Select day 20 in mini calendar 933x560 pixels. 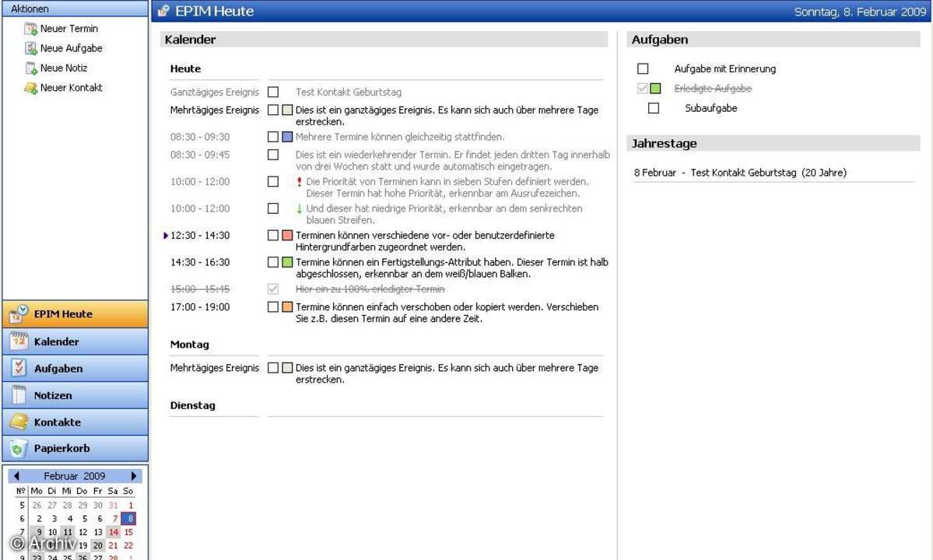[x=98, y=545]
